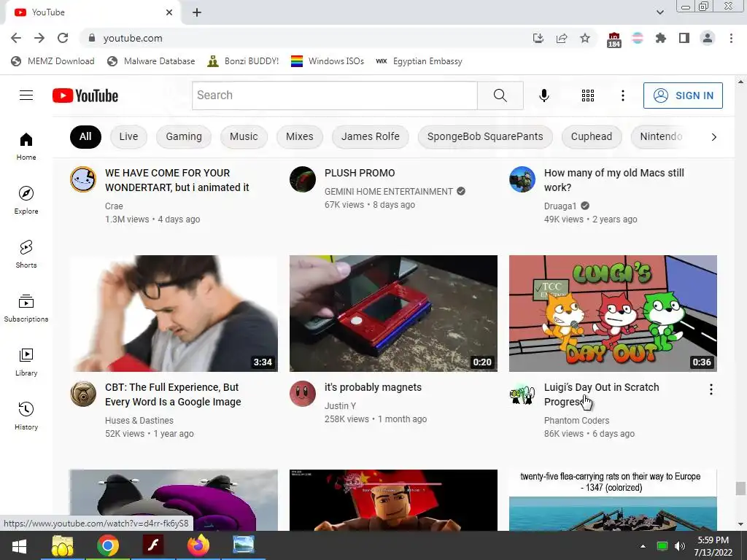Viewport: 747px width, 560px height.
Task: Bookmark this page with star icon
Action: click(x=585, y=38)
